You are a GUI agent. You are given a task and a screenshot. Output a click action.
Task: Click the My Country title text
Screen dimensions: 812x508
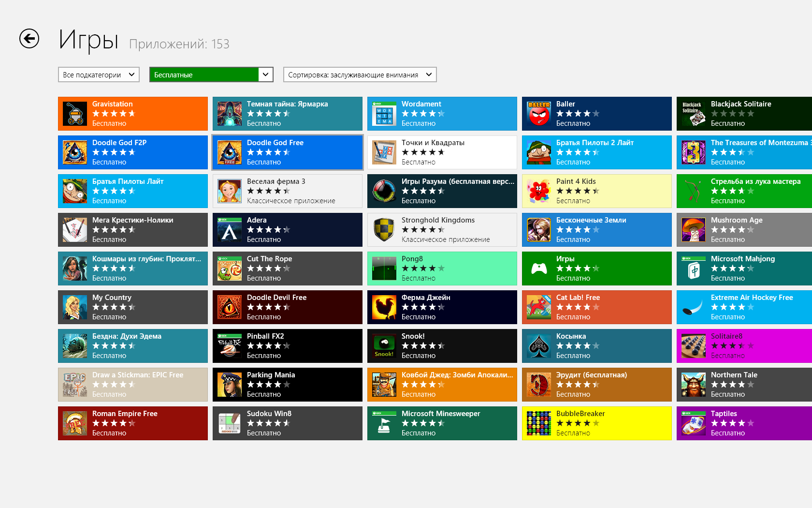(112, 298)
